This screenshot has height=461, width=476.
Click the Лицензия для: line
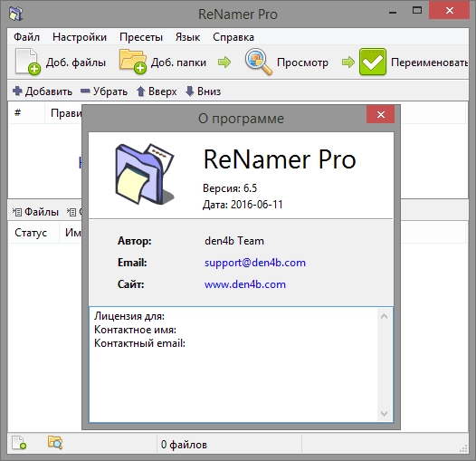129,316
